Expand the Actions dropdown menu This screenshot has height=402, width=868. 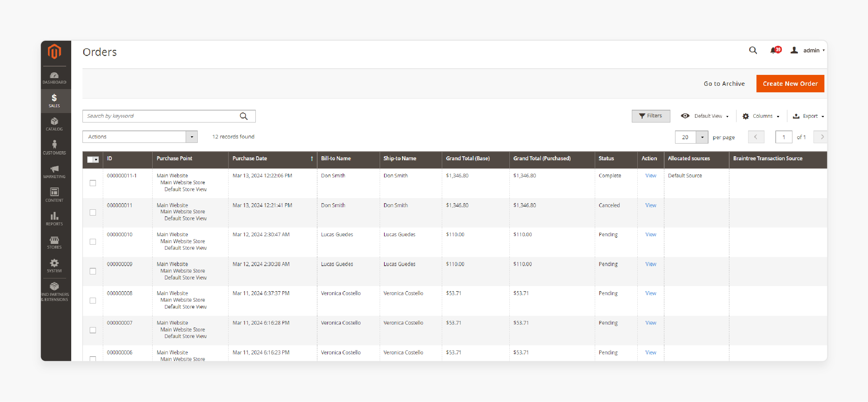pos(191,137)
